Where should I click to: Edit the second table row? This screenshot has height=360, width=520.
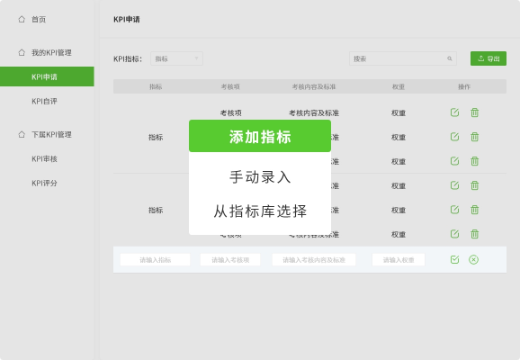tap(455, 137)
